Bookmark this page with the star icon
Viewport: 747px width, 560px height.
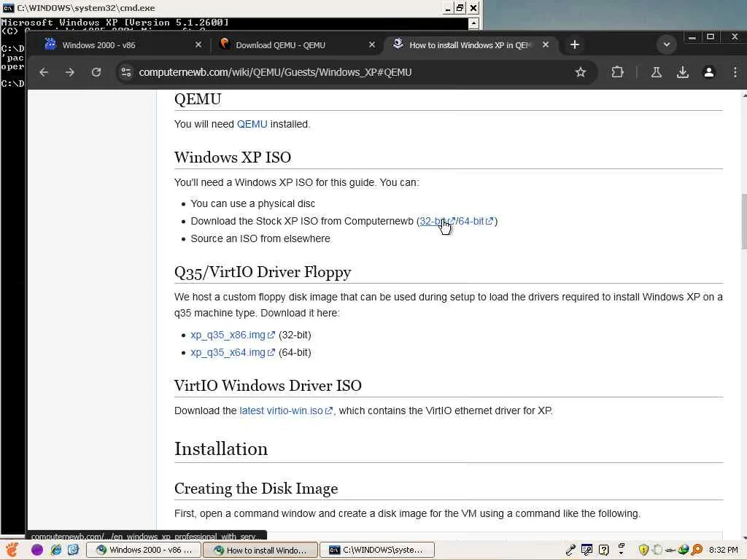coord(580,72)
